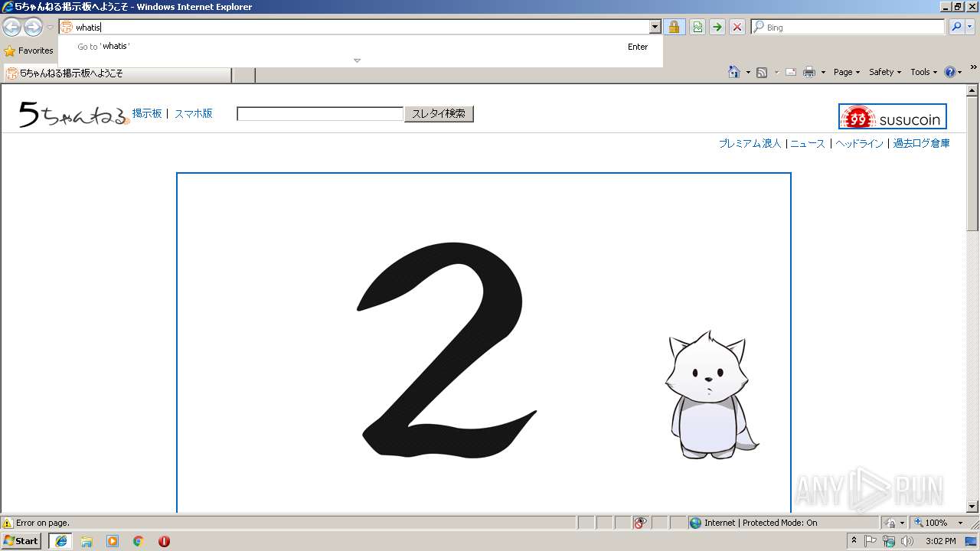Click the 3:02 PM system clock
Screen dimensions: 980x551
point(940,541)
